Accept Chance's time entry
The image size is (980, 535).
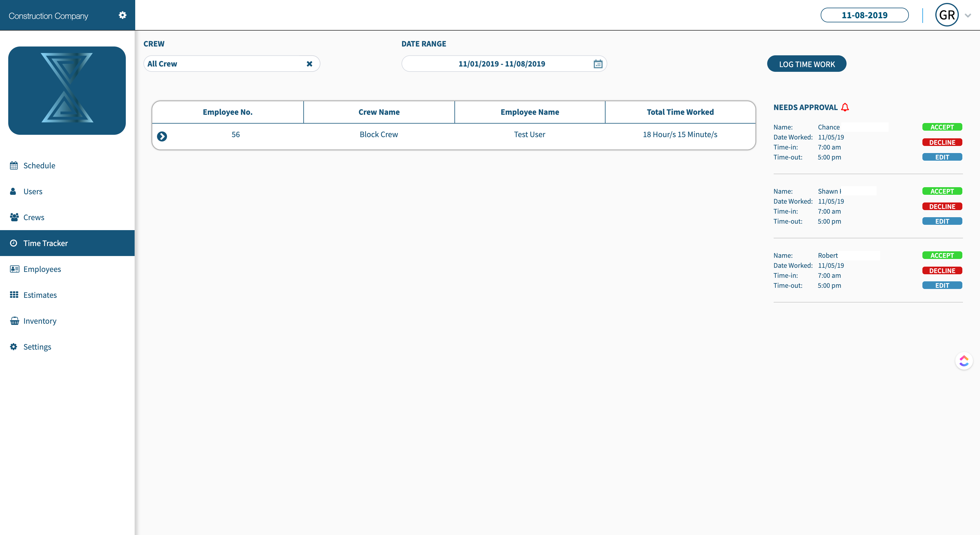click(942, 127)
